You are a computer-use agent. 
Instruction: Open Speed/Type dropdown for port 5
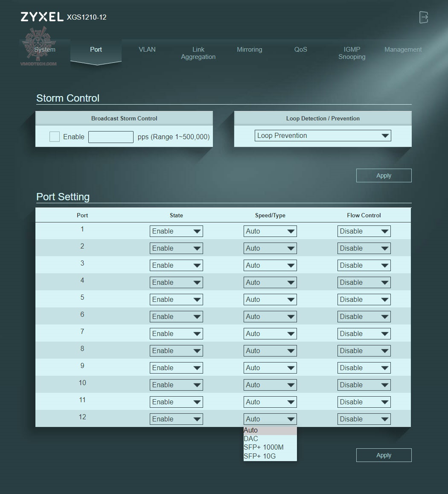pos(270,300)
